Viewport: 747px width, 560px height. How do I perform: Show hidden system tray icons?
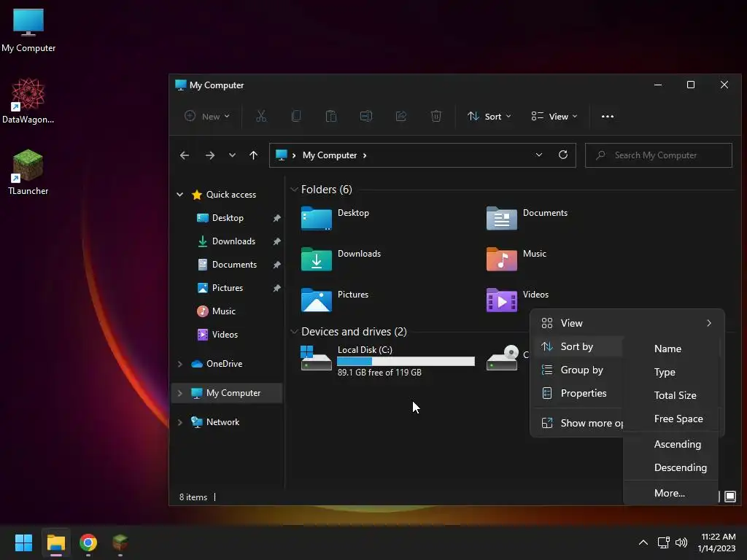tap(643, 542)
